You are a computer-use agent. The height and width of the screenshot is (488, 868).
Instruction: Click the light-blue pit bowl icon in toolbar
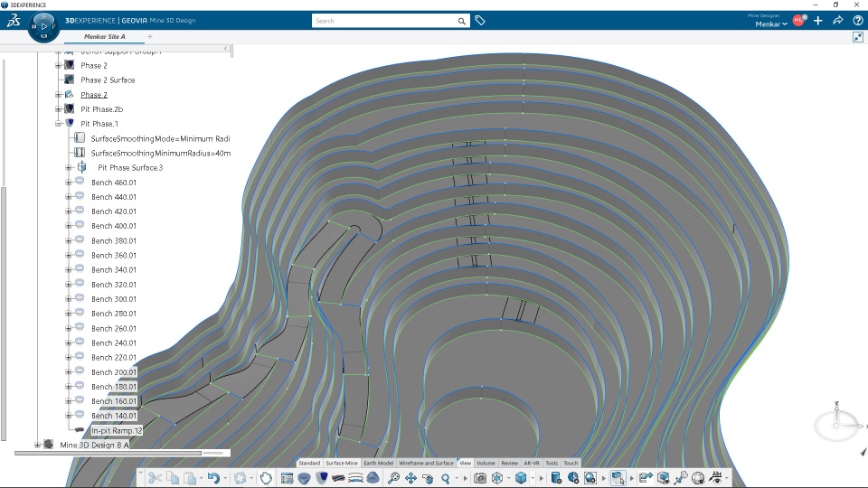(x=304, y=478)
